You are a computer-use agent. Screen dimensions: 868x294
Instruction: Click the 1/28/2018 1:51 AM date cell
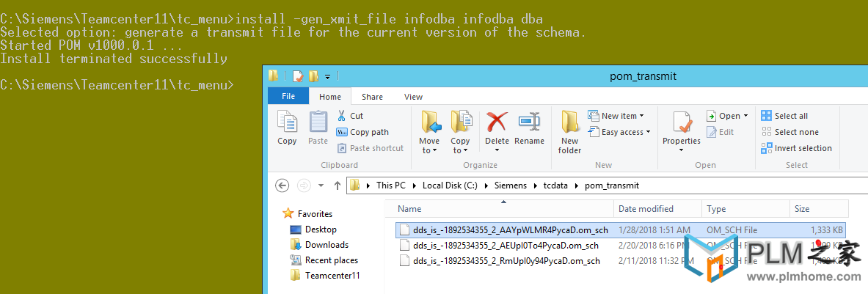coord(654,230)
